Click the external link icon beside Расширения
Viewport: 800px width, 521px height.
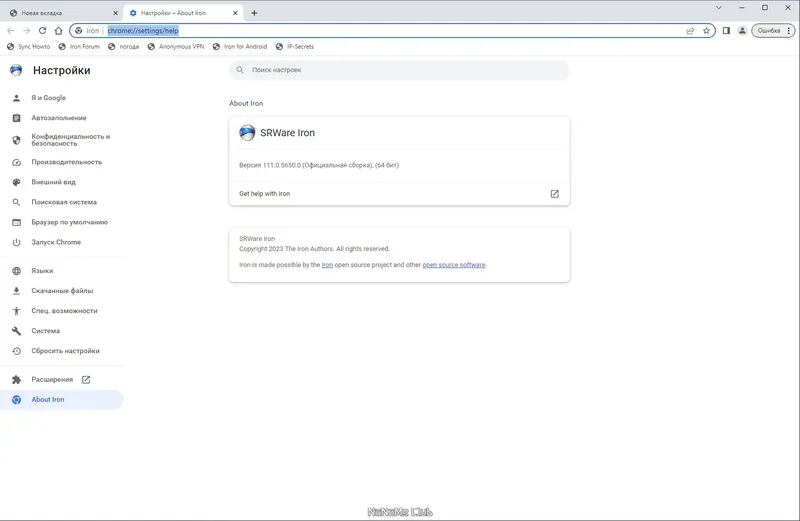pyautogui.click(x=86, y=380)
